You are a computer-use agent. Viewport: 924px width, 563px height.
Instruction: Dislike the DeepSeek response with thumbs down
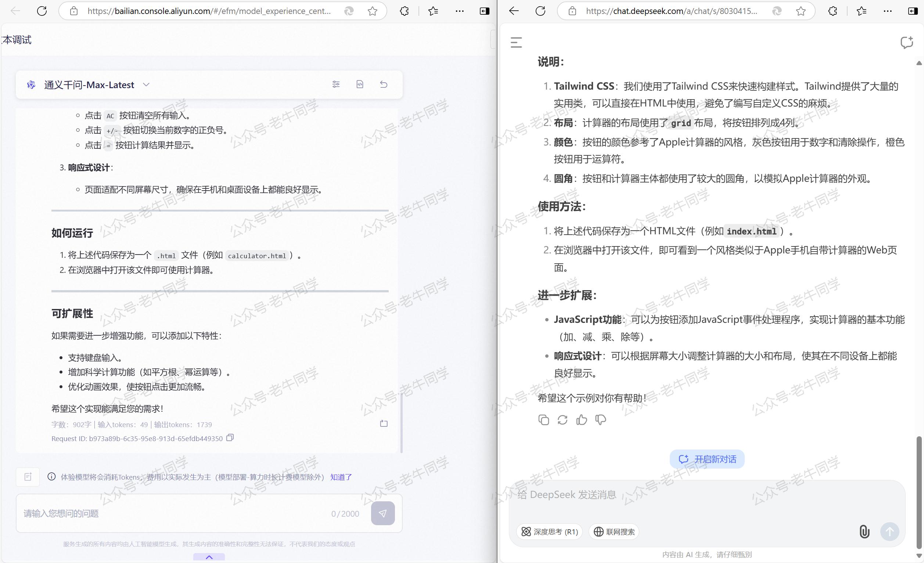click(601, 420)
